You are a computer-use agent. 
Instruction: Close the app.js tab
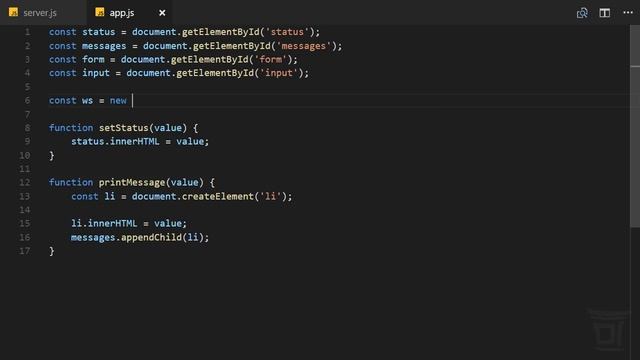point(162,13)
